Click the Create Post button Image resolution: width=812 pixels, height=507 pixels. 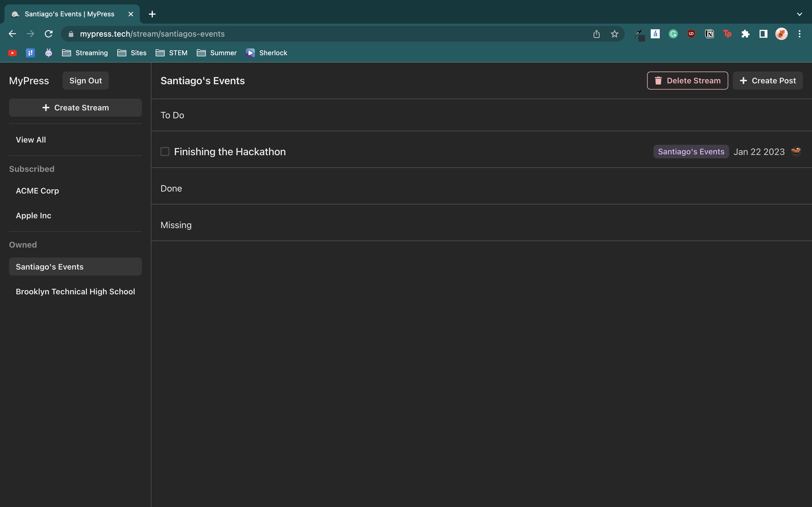click(767, 81)
